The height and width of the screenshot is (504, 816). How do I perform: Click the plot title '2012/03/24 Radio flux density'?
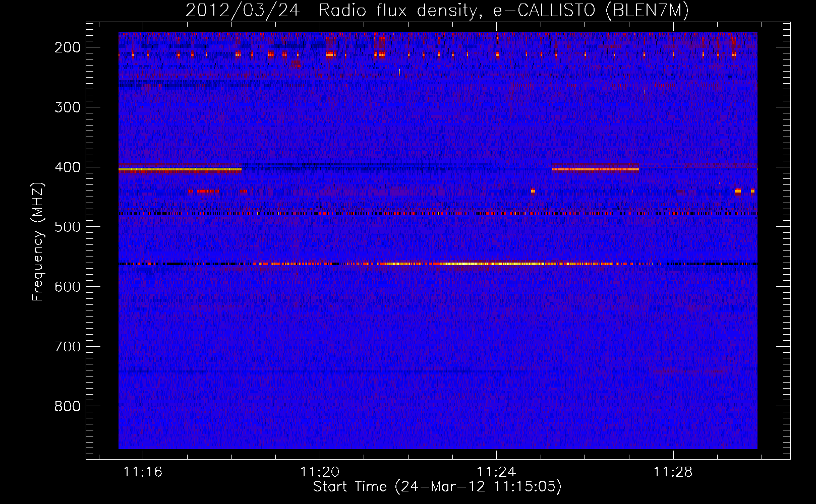(437, 10)
